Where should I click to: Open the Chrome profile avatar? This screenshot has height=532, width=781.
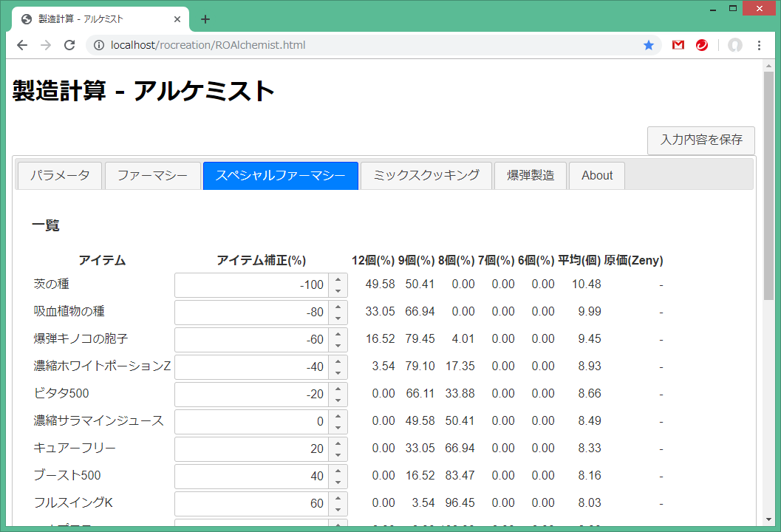click(x=734, y=45)
